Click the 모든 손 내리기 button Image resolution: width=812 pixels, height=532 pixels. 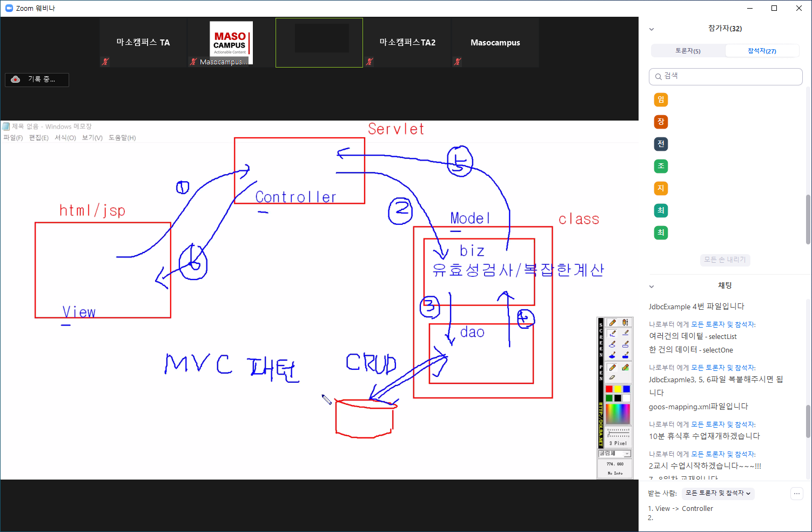pos(724,260)
